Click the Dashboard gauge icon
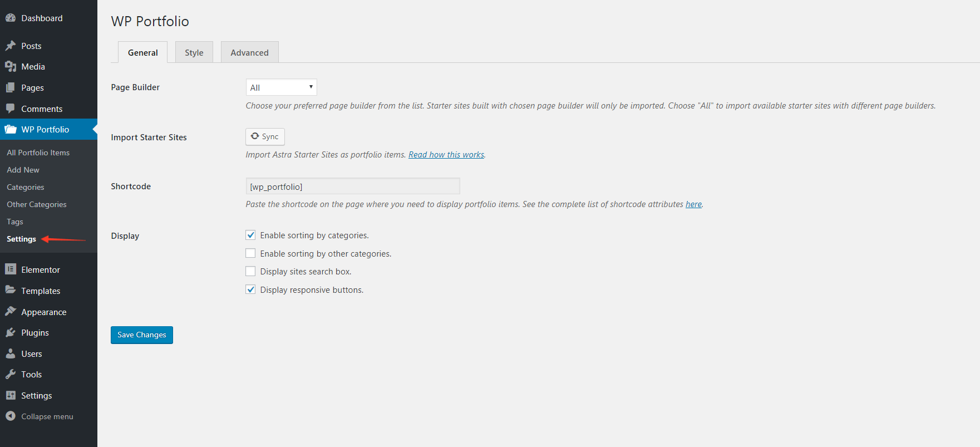 coord(11,18)
